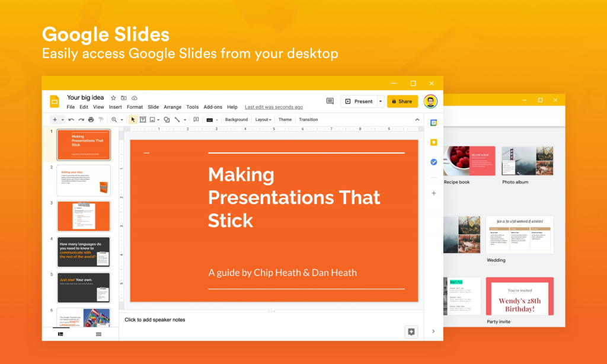The width and height of the screenshot is (607, 364).
Task: Choose the select cursor tool
Action: 133,120
